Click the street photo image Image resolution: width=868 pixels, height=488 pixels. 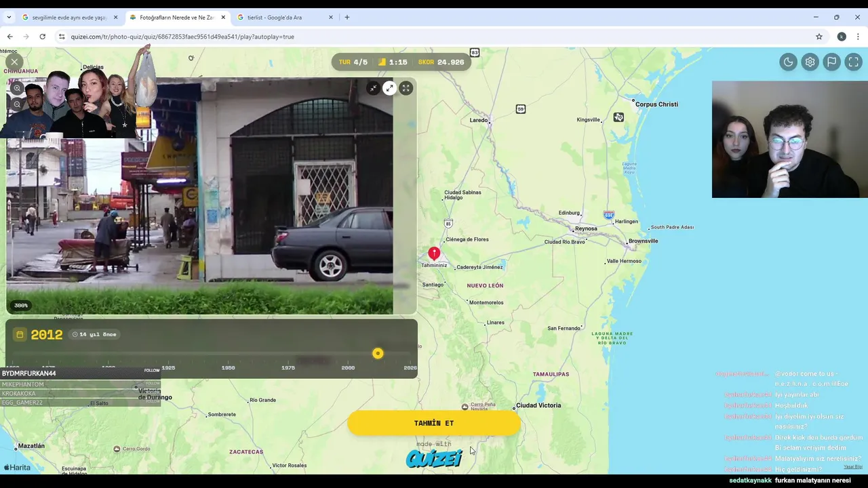click(210, 197)
